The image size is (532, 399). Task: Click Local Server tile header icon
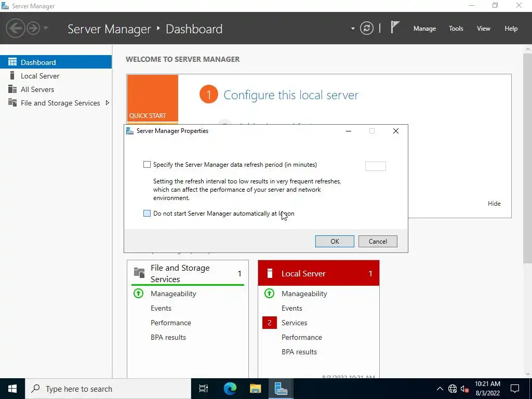(x=270, y=273)
